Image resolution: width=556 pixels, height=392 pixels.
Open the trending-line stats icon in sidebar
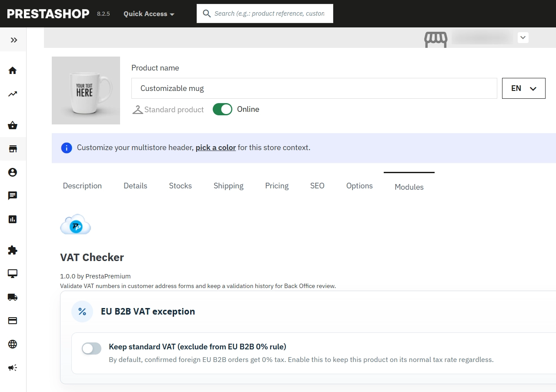pos(13,94)
